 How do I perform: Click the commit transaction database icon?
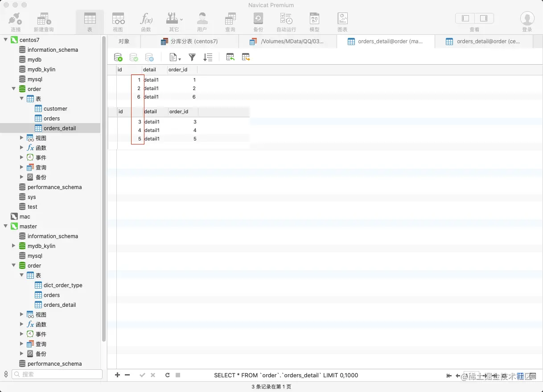[134, 57]
